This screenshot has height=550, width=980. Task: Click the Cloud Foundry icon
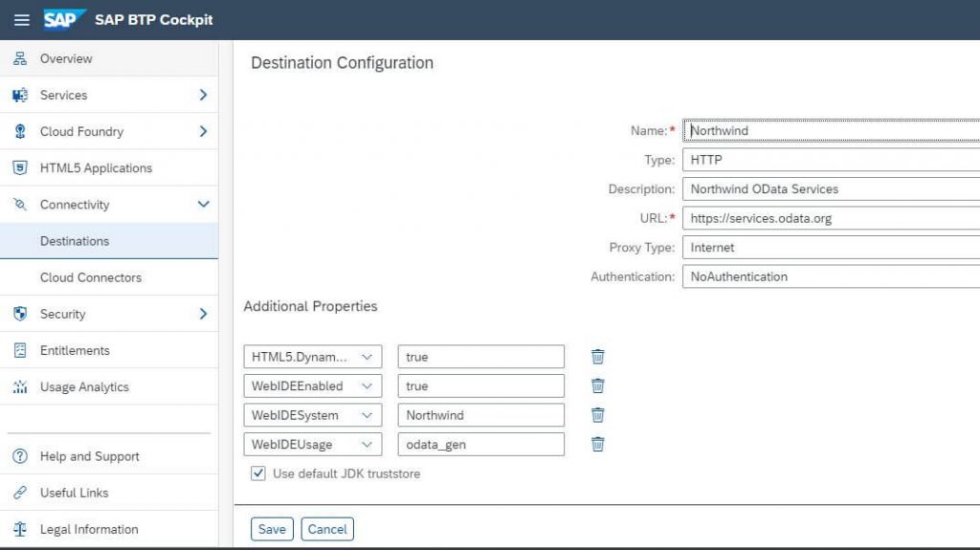click(x=20, y=131)
